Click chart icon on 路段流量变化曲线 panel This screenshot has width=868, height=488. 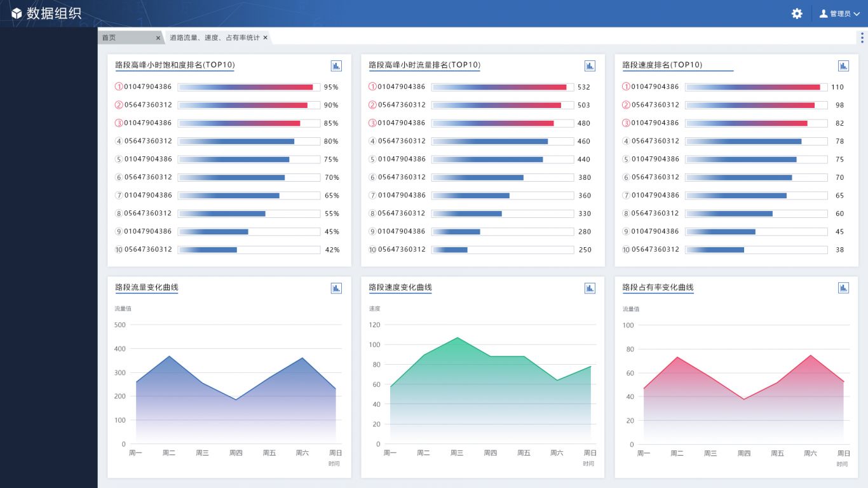[336, 288]
